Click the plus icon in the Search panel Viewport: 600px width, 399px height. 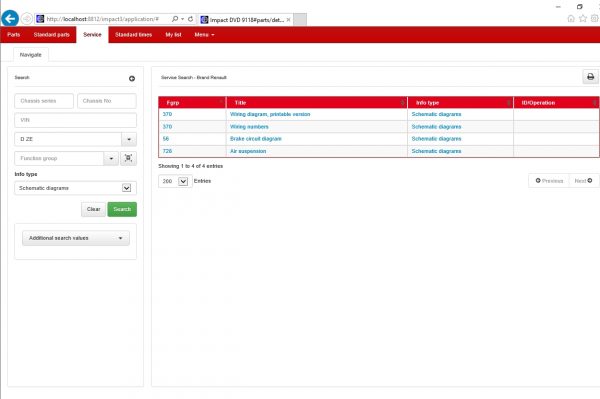click(x=132, y=78)
